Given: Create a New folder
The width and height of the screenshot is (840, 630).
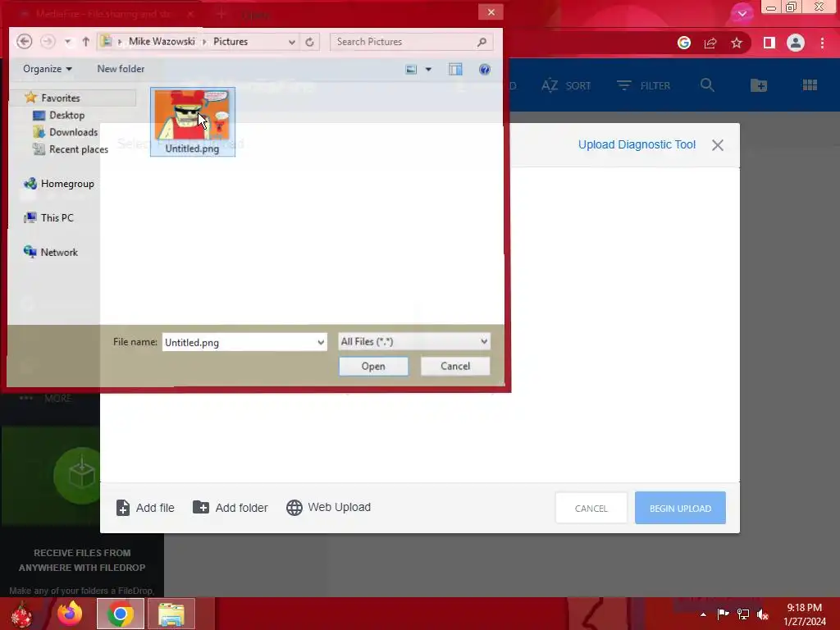Looking at the screenshot, I should click(121, 69).
